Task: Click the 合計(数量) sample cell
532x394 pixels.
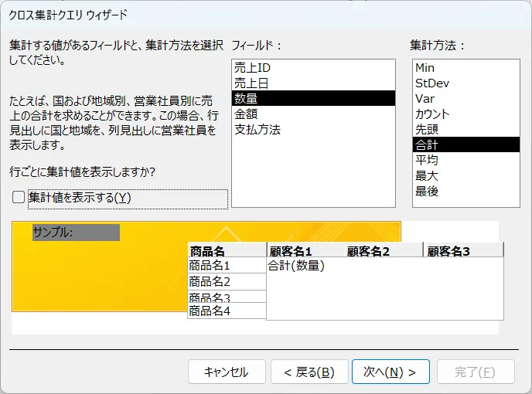Action: [x=296, y=266]
